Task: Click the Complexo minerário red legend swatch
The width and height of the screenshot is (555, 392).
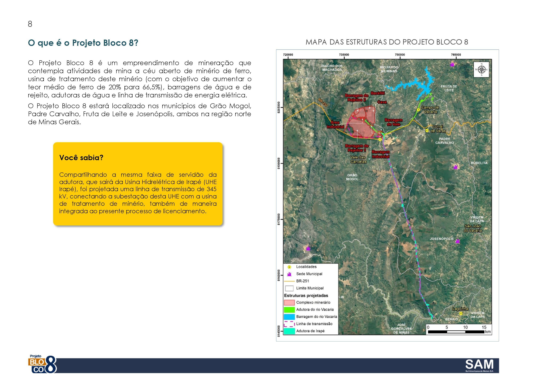Action: (x=289, y=302)
